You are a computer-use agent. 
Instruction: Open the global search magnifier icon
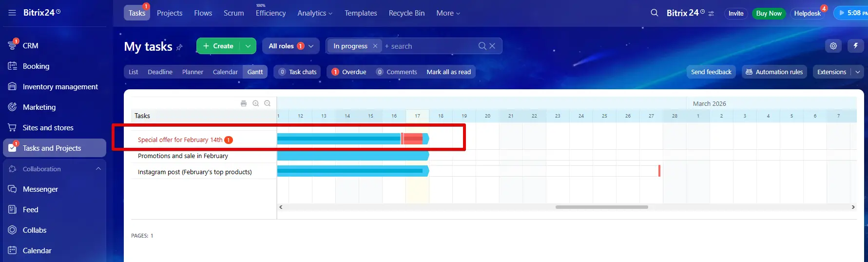tap(655, 13)
